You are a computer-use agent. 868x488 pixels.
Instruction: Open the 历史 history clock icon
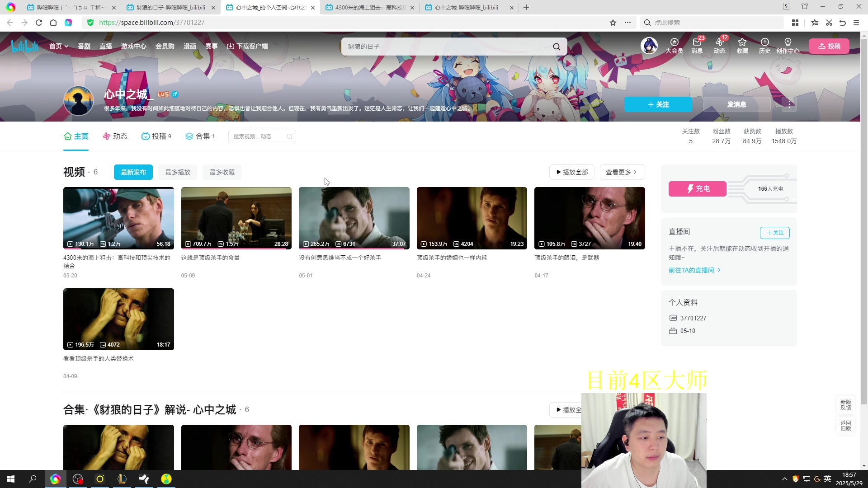(x=764, y=46)
